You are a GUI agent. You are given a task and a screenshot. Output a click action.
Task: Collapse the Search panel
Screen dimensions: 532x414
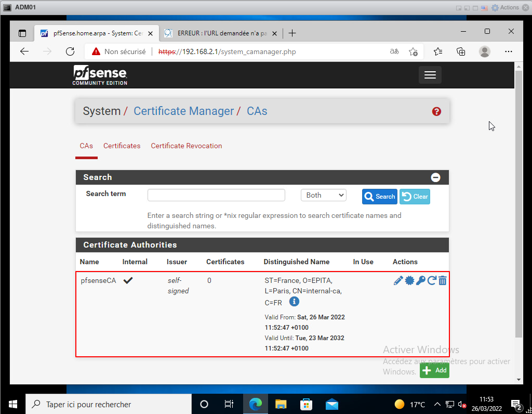[435, 177]
